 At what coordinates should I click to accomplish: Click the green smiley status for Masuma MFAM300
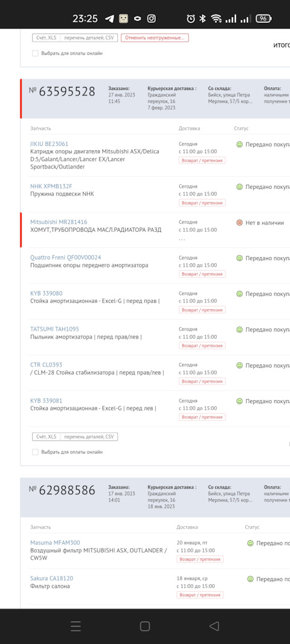[250, 543]
